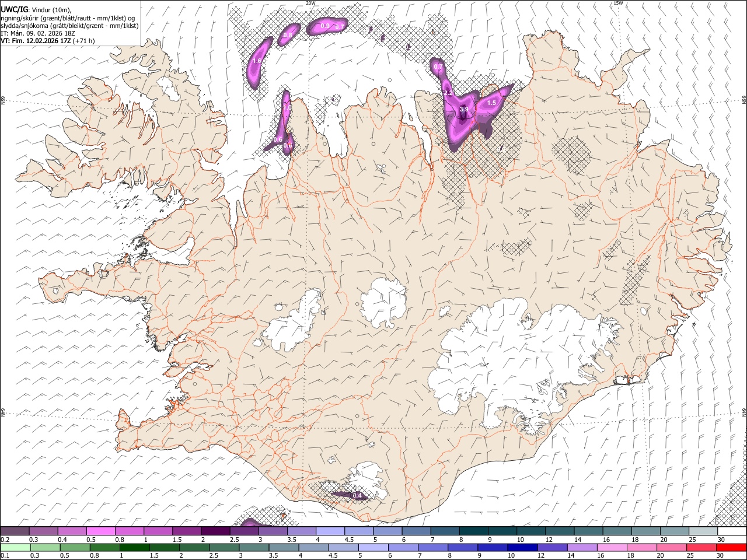The image size is (747, 560).
Task: Select palest green bottom-row swatch between 0.1 and 0.3
Action: click(x=15, y=547)
